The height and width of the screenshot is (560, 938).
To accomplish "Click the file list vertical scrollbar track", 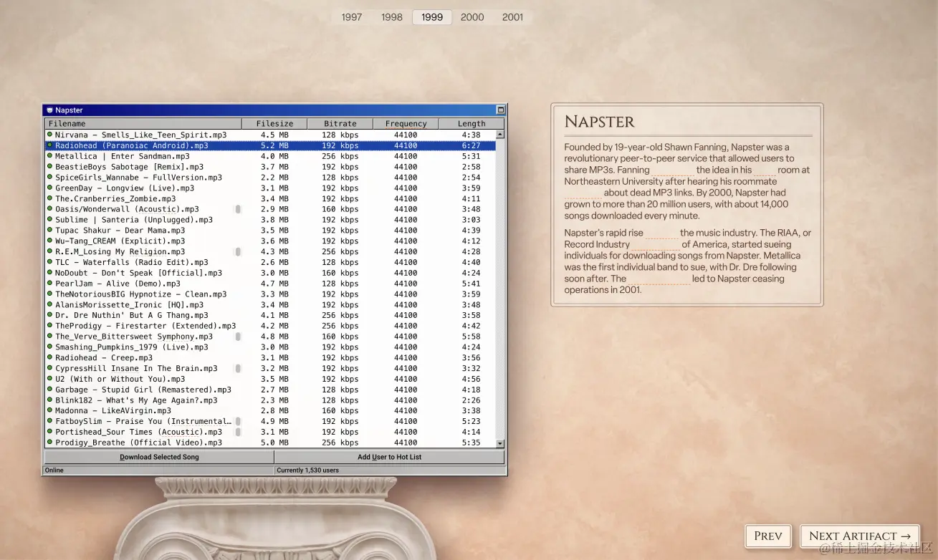I will click(x=500, y=289).
